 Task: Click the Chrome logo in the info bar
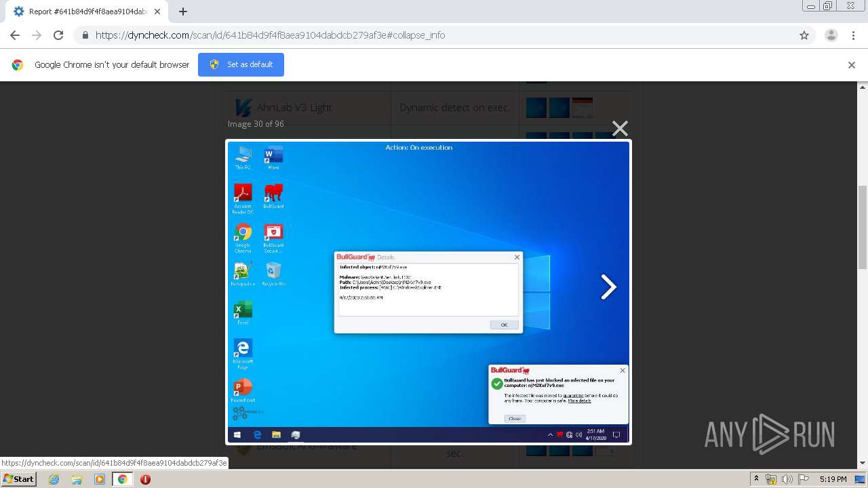click(18, 65)
